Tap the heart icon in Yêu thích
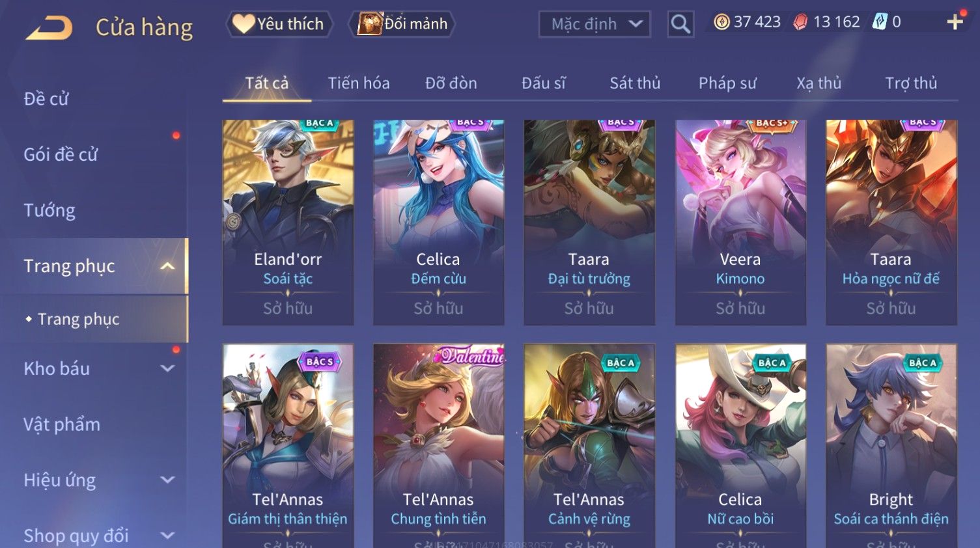This screenshot has width=980, height=548. coord(244,23)
